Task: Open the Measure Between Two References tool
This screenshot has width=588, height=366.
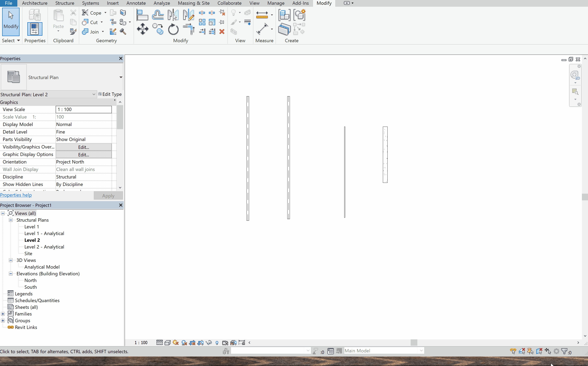Action: click(262, 15)
